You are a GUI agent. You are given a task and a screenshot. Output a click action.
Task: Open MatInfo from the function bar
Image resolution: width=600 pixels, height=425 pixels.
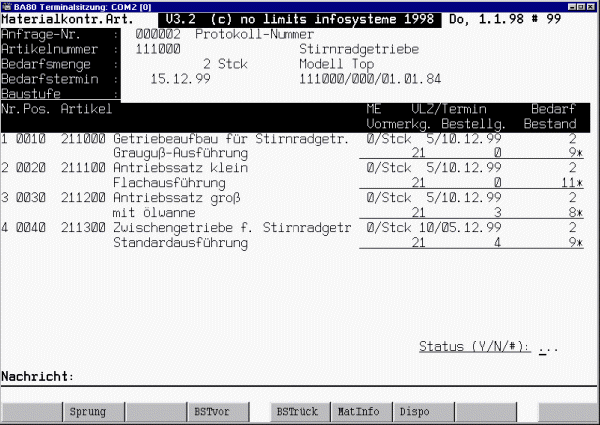click(x=358, y=411)
